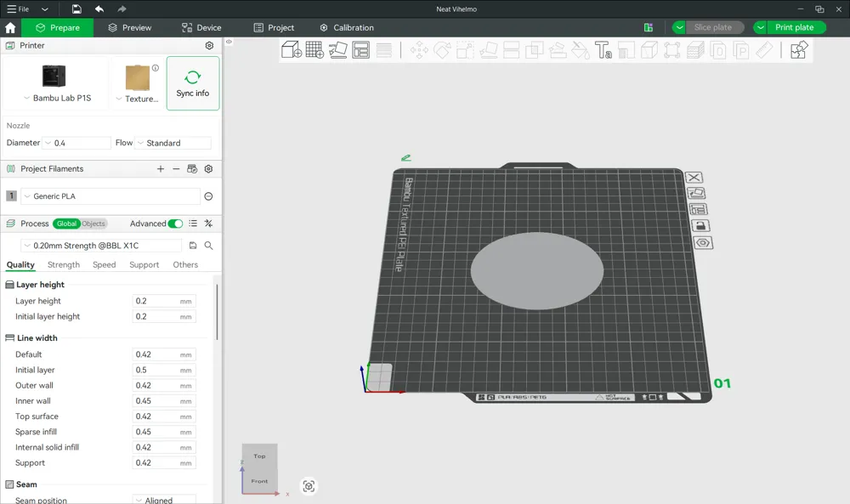Image resolution: width=850 pixels, height=504 pixels.
Task: Click the Add plate grid icon
Action: [315, 50]
